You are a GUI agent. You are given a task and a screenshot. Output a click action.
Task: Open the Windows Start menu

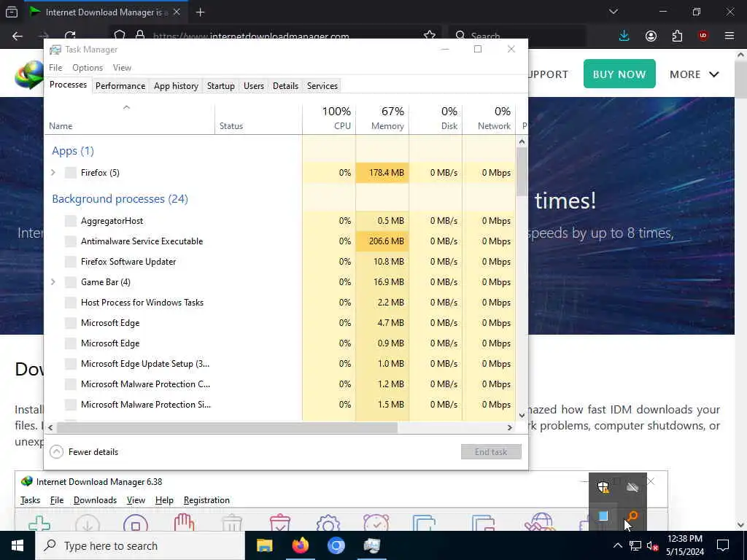pos(18,545)
